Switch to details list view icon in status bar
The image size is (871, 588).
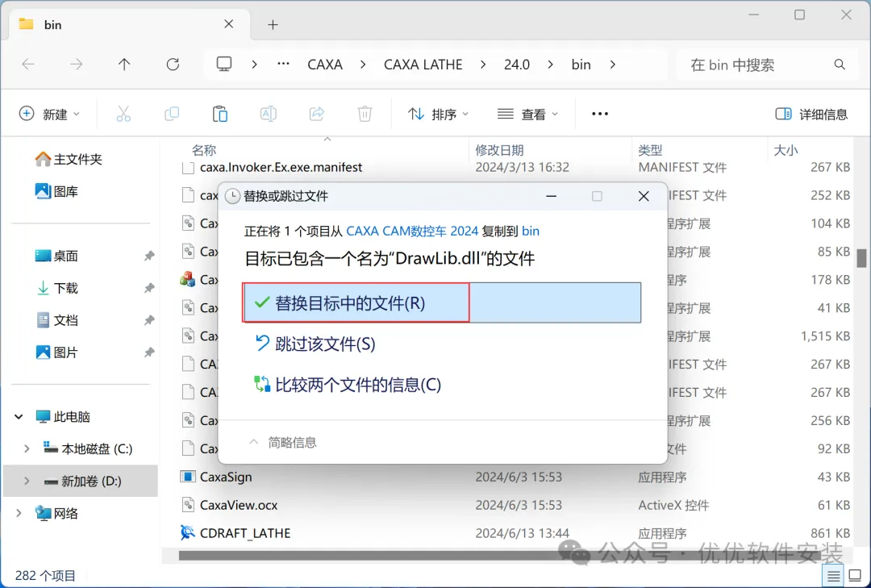[832, 577]
